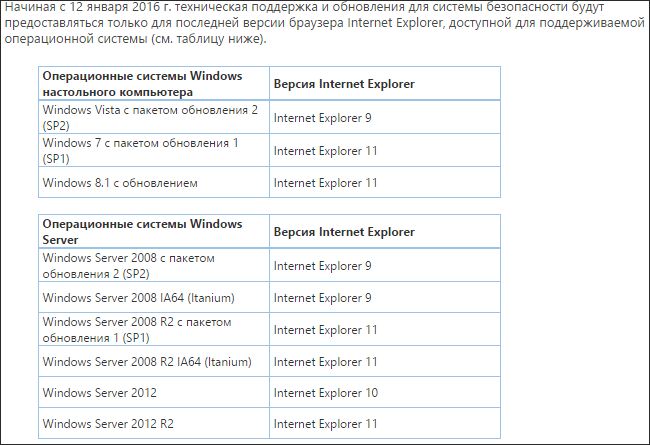Select Internet Explorer 9 in Server 2008 IA64 row
The width and height of the screenshot is (650, 445).
tap(322, 298)
